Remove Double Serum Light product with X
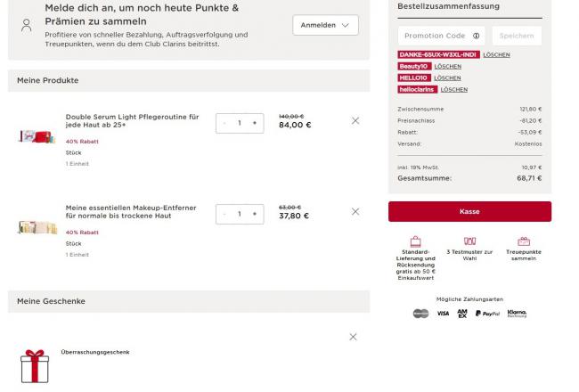The width and height of the screenshot is (579, 392). click(x=355, y=121)
